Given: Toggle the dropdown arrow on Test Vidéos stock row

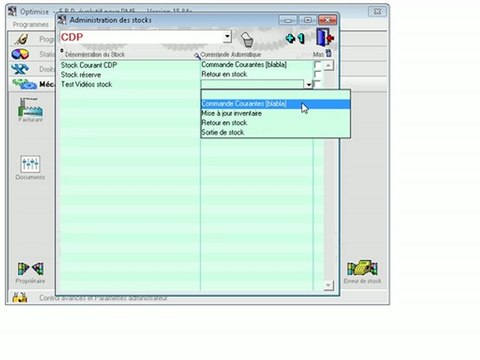Looking at the screenshot, I should click(309, 85).
